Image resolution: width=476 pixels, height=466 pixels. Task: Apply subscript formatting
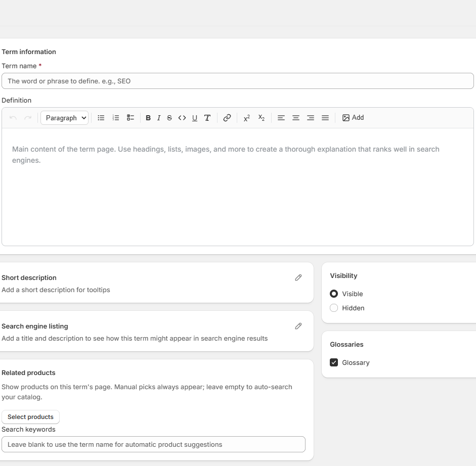tap(262, 118)
